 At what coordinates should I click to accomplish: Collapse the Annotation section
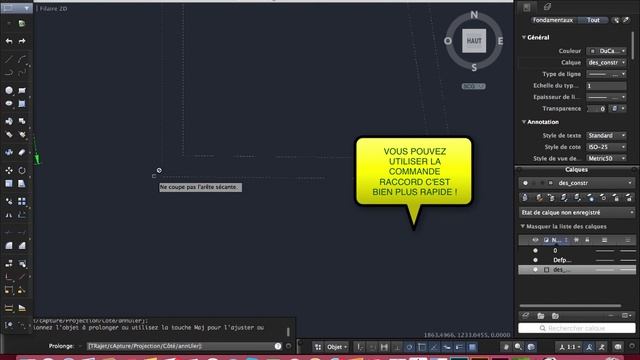click(524, 122)
